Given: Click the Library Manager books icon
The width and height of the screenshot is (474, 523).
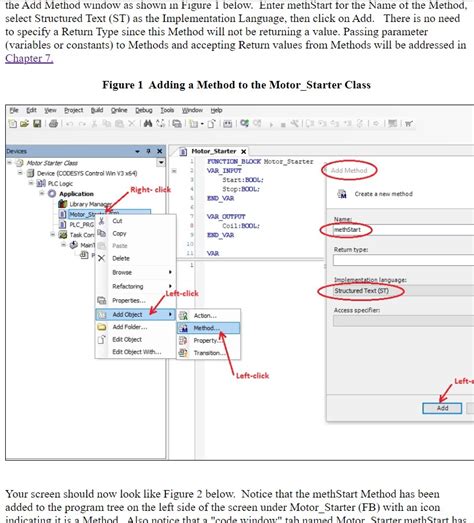Looking at the screenshot, I should pos(62,204).
